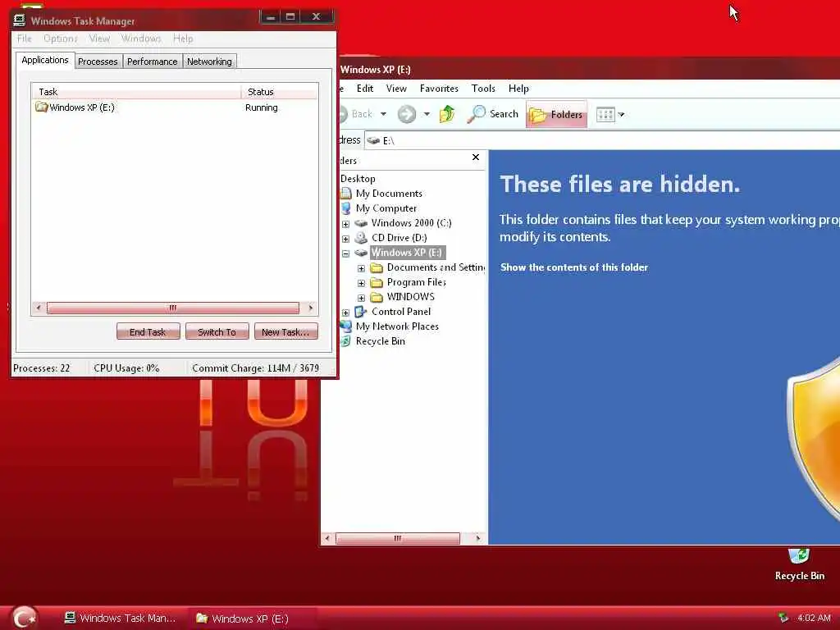The width and height of the screenshot is (840, 630).
Task: Select CD Drive (D:) icon
Action: click(x=361, y=238)
